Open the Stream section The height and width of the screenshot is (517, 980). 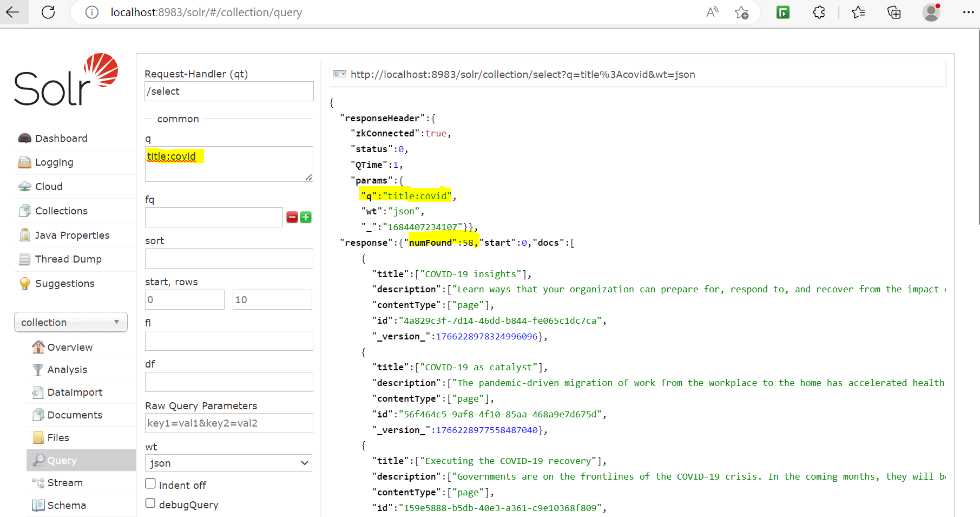(x=65, y=483)
